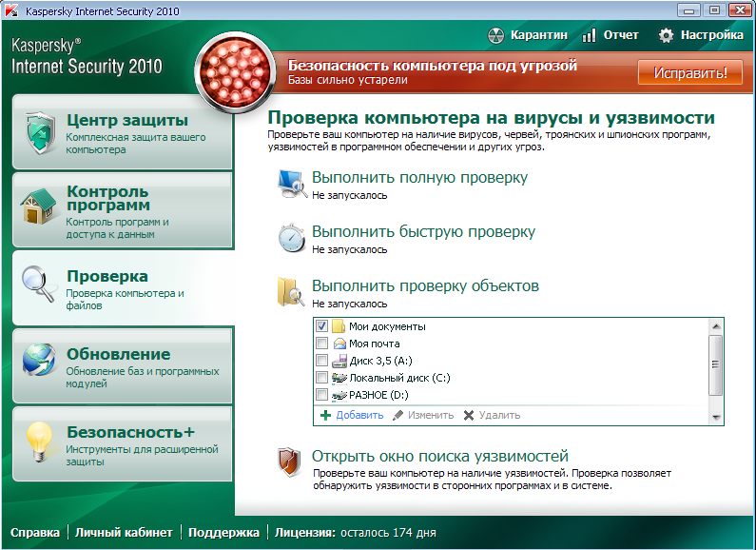
Task: Click the quick scan stopwatch icon
Action: pos(292,238)
